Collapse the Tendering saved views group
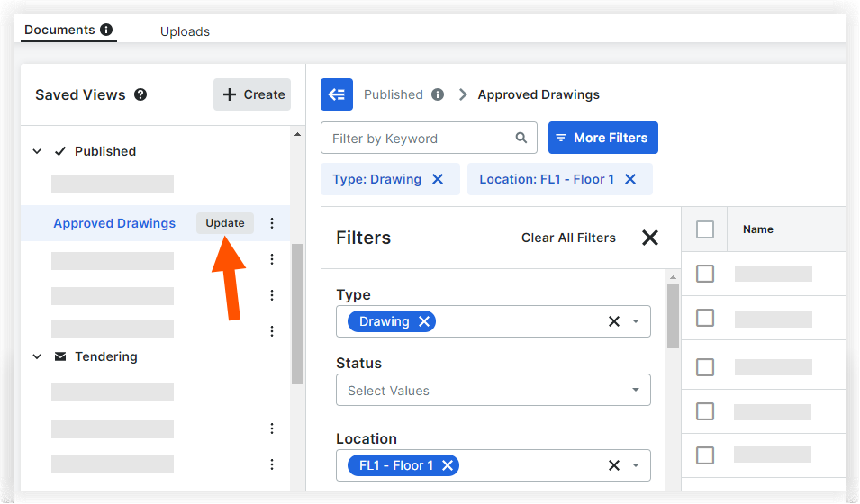 [37, 356]
